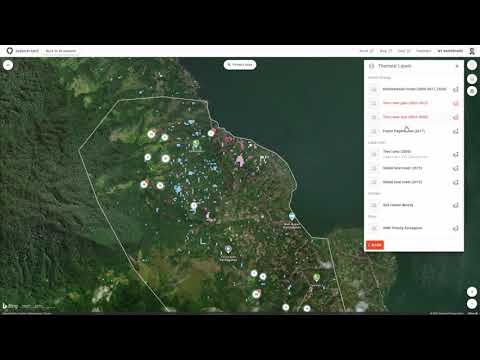Screen dimensions: 480x360
Task: Click the red Back button in the layers panel
Action: [375, 245]
